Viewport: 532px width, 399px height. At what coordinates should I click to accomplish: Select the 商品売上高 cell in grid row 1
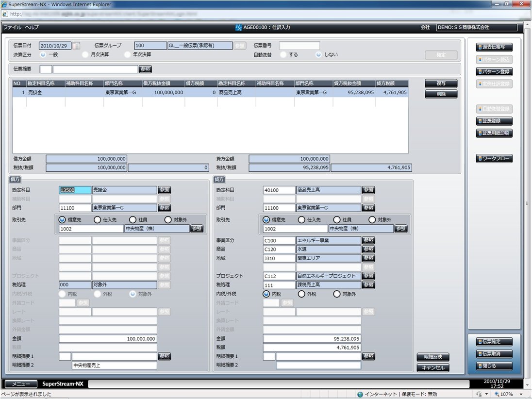click(236, 92)
